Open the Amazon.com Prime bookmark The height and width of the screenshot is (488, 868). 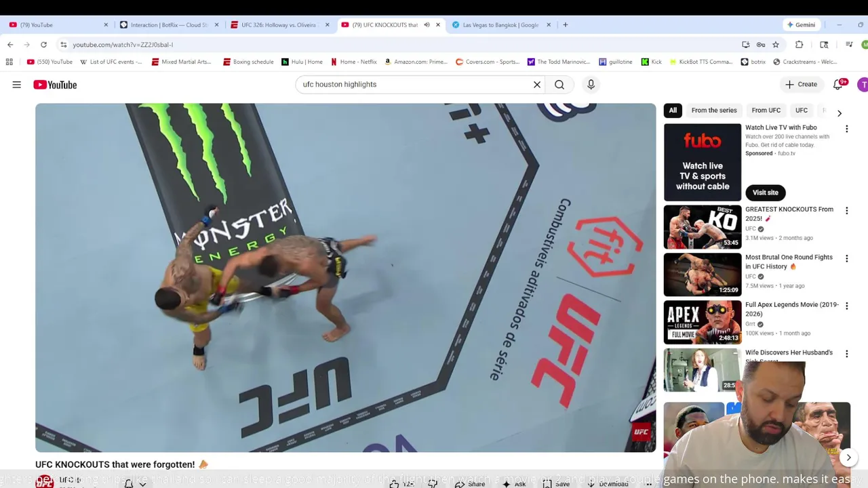pyautogui.click(x=416, y=62)
